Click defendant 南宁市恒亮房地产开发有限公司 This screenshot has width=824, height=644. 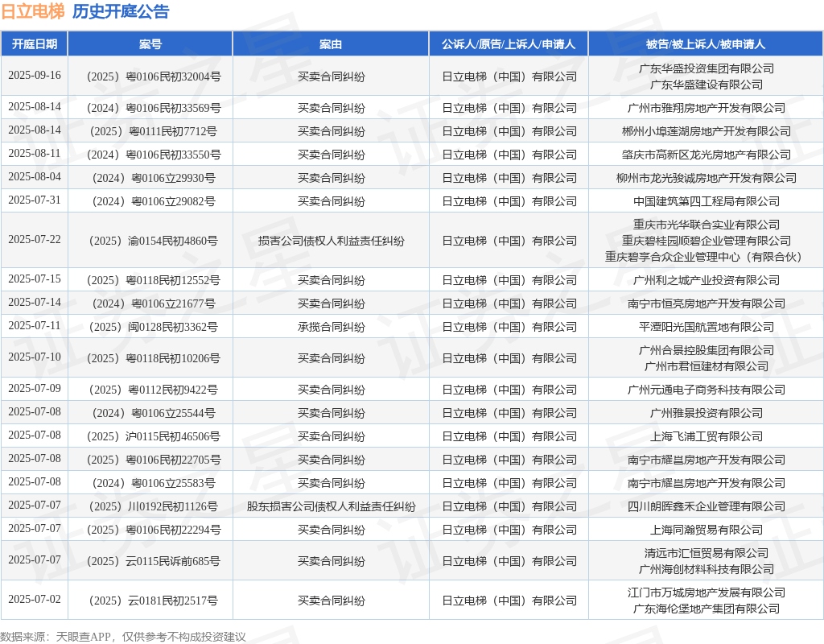coord(707,303)
